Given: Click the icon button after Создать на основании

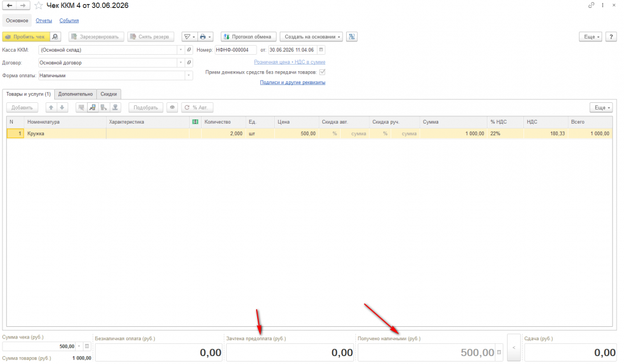Looking at the screenshot, I should click(352, 37).
